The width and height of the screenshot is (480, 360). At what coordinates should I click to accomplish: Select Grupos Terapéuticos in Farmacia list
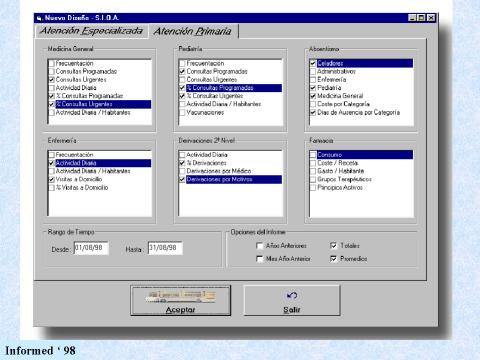click(344, 179)
